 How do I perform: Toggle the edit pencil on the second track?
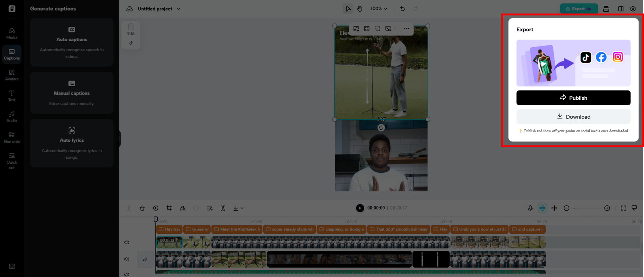145,259
